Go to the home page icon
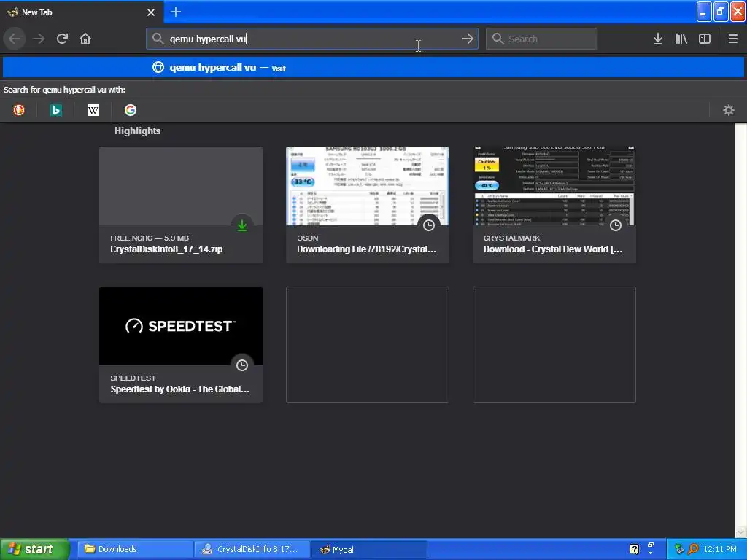The image size is (747, 560). (x=85, y=39)
